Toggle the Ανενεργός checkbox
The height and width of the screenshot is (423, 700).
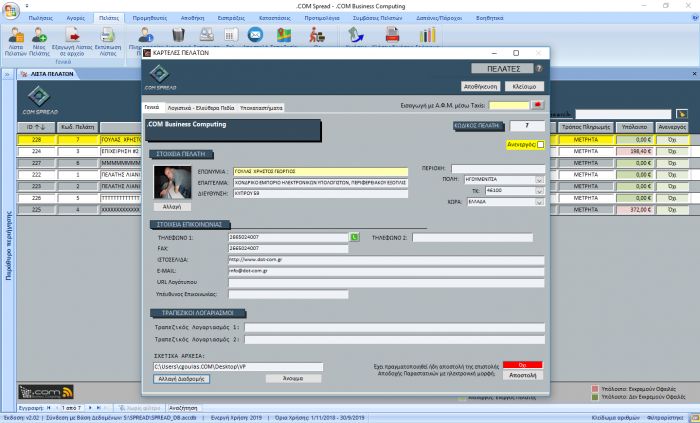[x=540, y=145]
